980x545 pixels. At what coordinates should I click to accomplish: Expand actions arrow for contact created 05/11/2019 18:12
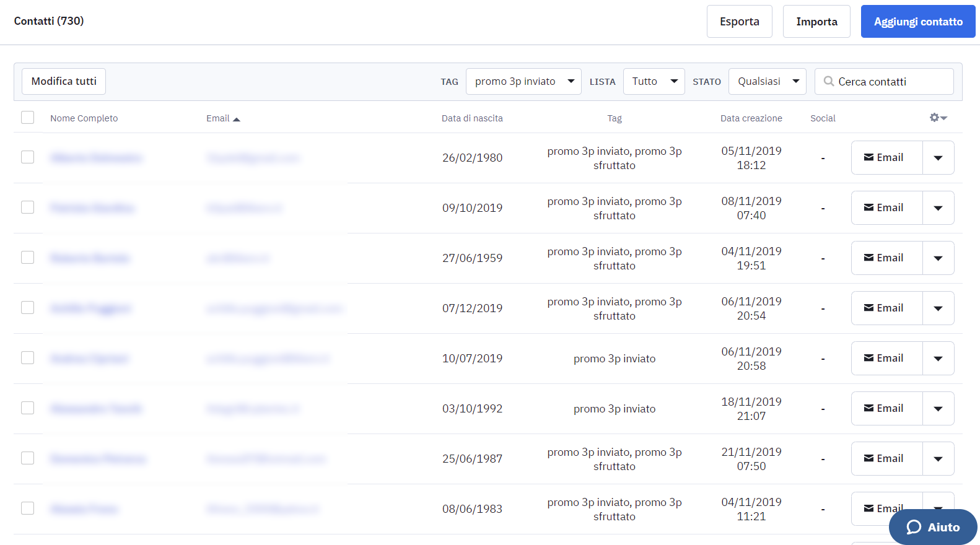938,158
